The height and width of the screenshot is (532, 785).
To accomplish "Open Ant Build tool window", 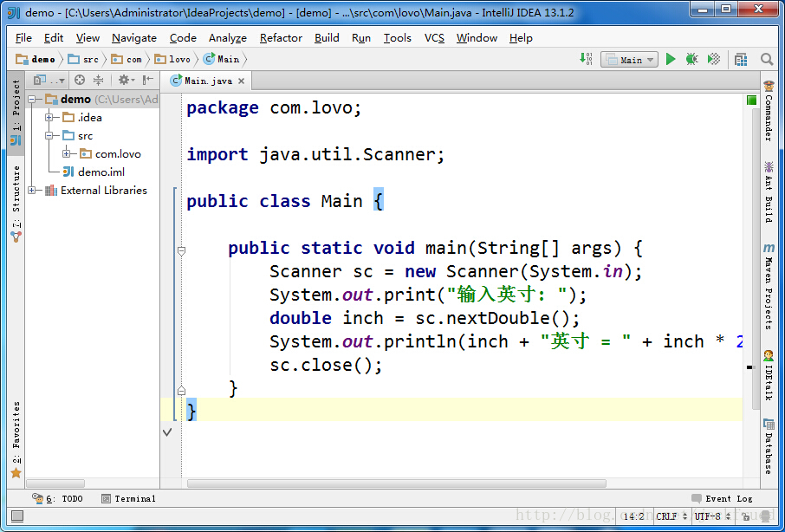I will [769, 191].
